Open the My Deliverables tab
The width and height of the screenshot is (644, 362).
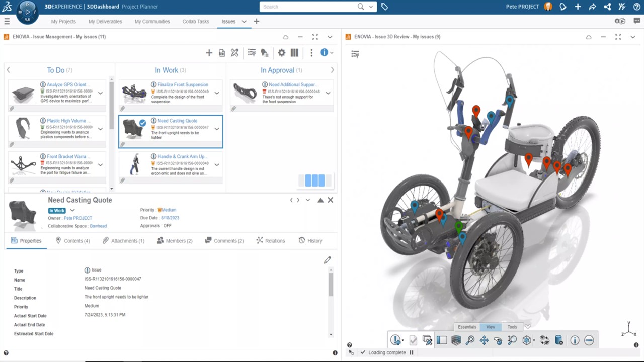click(105, 22)
